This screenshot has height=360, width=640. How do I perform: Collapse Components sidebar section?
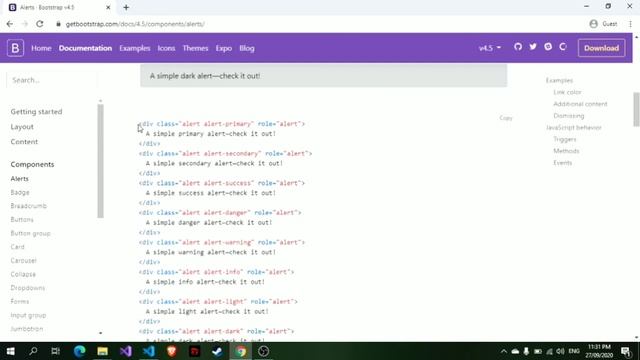[32, 164]
